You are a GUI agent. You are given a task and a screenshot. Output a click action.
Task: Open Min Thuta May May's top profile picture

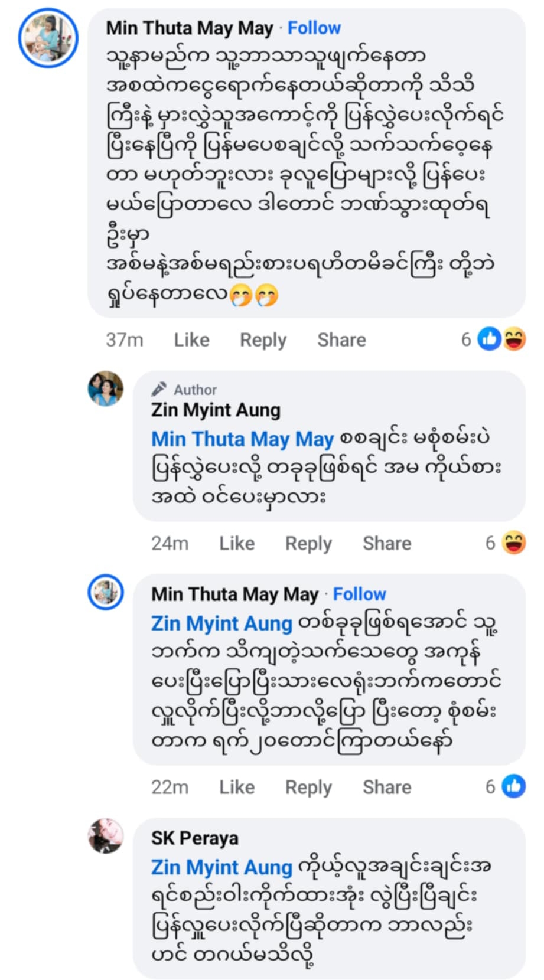(48, 38)
